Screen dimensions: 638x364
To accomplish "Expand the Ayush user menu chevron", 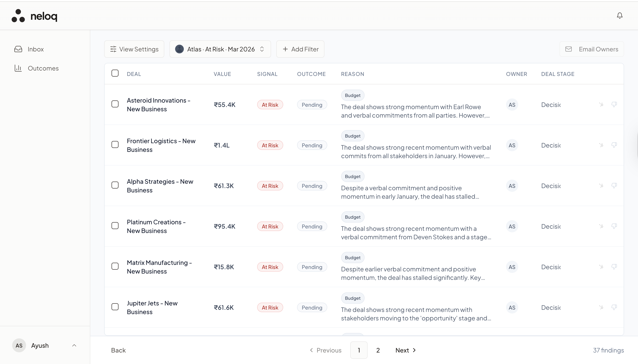I will (74, 346).
